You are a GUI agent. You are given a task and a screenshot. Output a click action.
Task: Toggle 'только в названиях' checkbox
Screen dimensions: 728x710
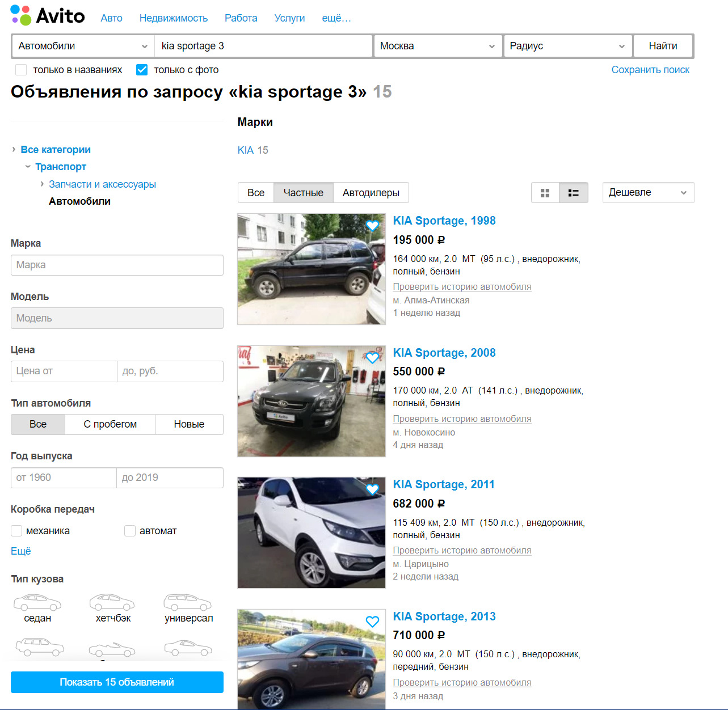click(21, 70)
